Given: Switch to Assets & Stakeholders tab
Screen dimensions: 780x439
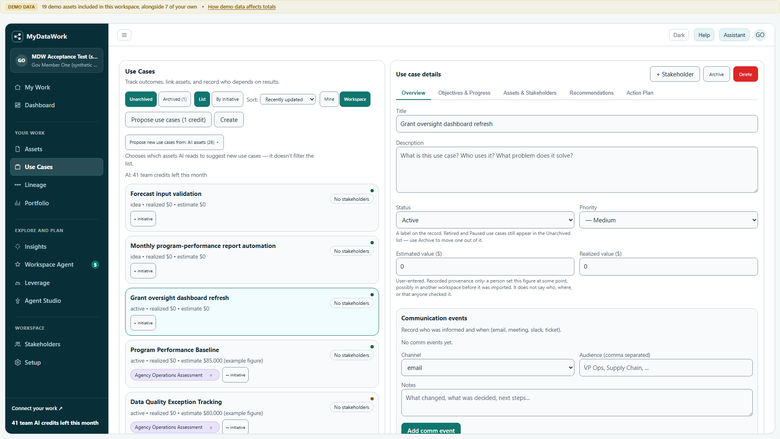Looking at the screenshot, I should coord(530,93).
